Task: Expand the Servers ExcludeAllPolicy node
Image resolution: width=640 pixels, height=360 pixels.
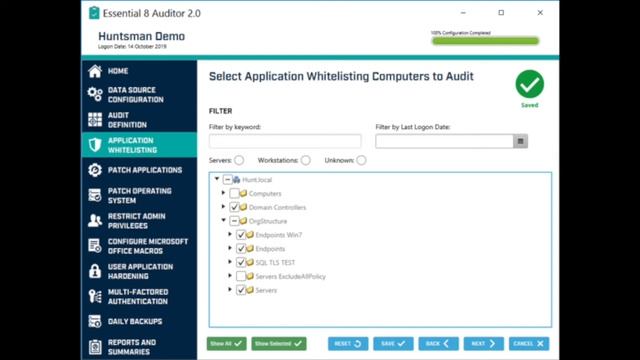Action: 230,276
